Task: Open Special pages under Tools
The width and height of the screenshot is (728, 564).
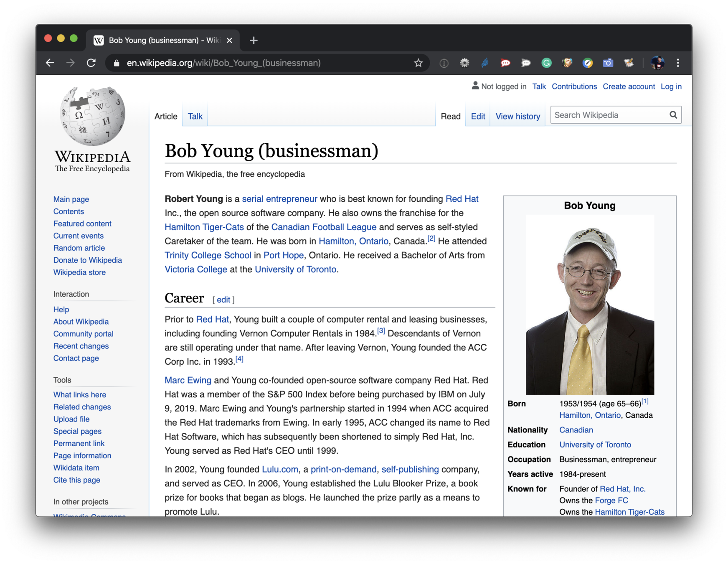Action: [x=77, y=431]
